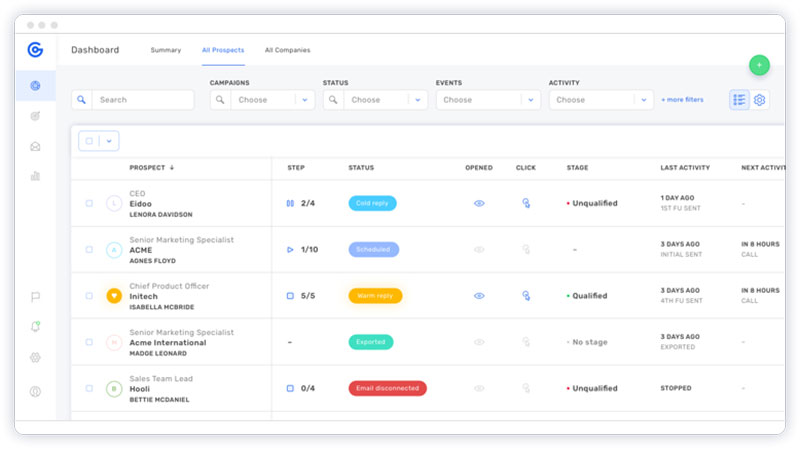Screen dimensions: 800x449
Task: Expand the Status filter dropdown
Action: (417, 100)
